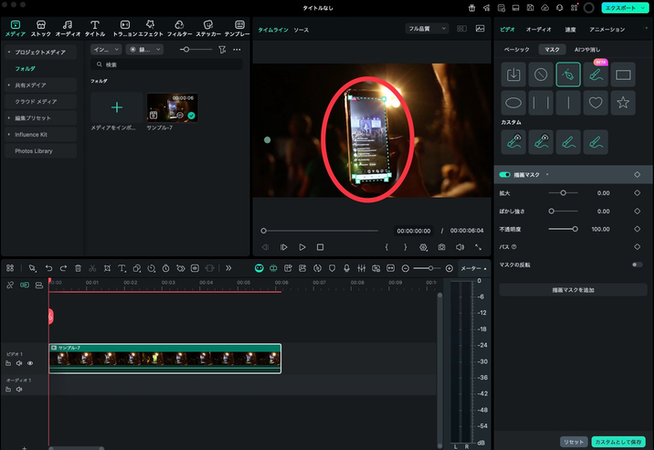Click 描画マスクを追加 button
The image size is (654, 450).
(x=573, y=290)
